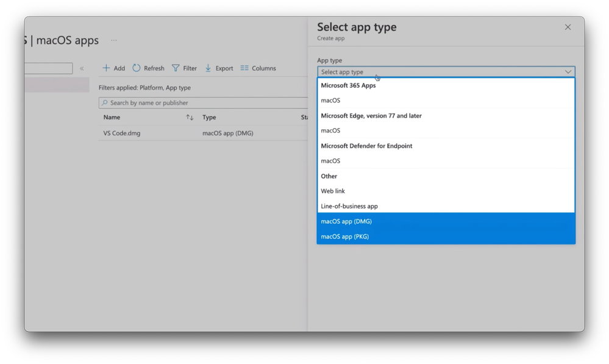The width and height of the screenshot is (609, 364).
Task: Collapse the sidebar with double-chevron icon
Action: coord(82,68)
